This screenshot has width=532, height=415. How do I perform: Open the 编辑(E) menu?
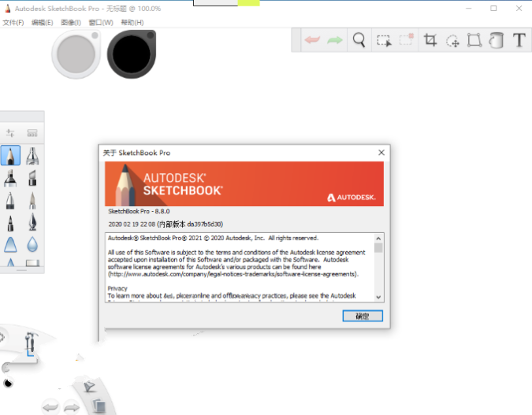[x=42, y=22]
